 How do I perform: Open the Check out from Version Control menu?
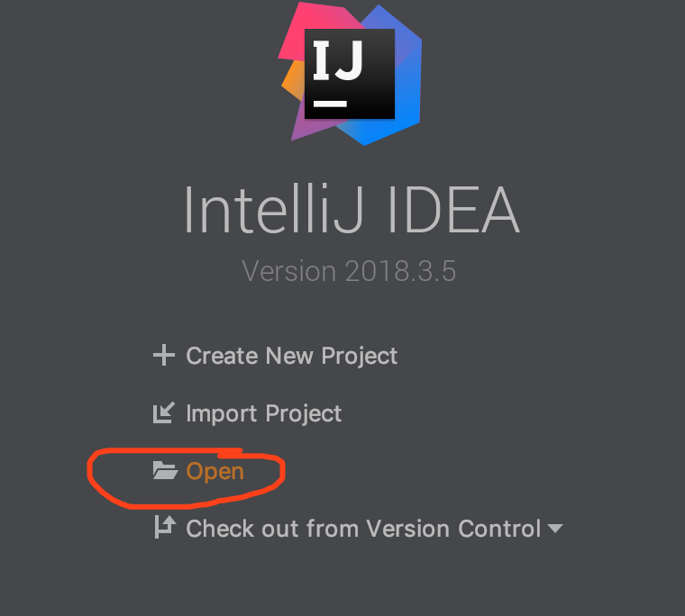pos(363,529)
